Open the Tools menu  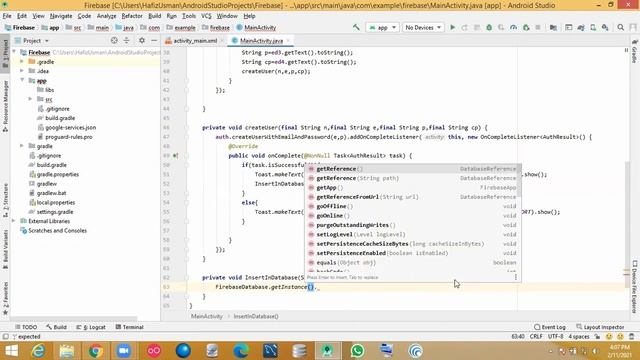tap(189, 16)
